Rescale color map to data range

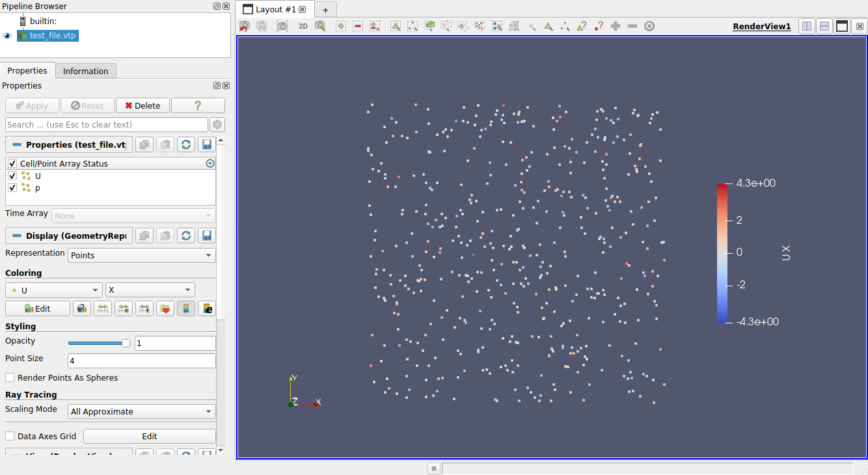tap(103, 308)
